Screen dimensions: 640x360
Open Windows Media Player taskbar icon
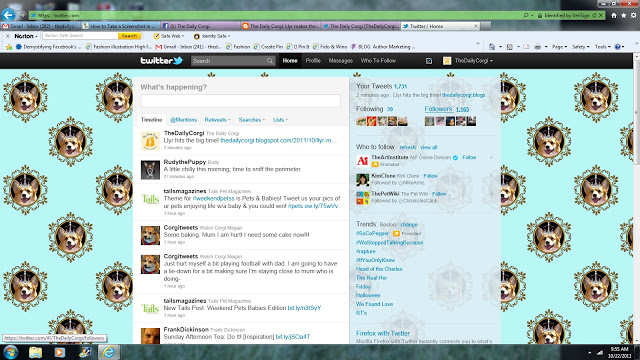(60, 352)
